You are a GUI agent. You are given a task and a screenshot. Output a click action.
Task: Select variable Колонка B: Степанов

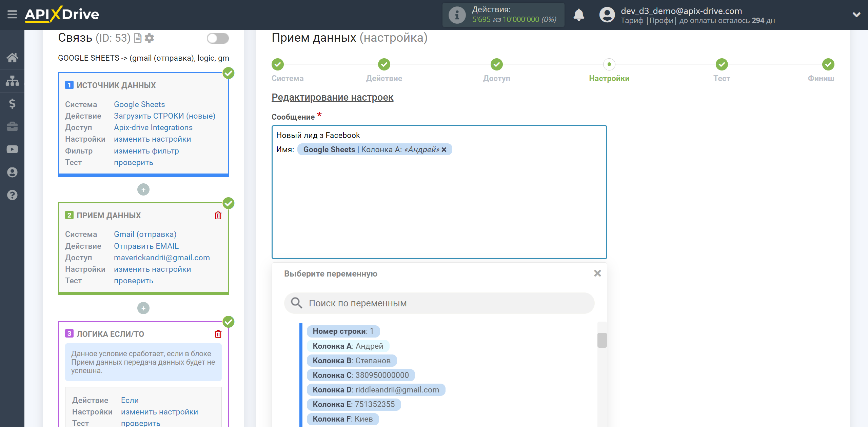pyautogui.click(x=352, y=361)
